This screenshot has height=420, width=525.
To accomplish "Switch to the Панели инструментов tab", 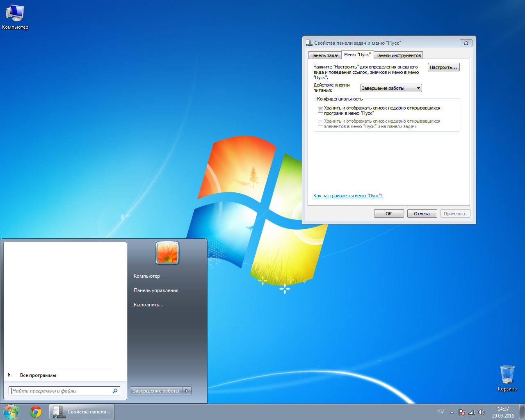I will tap(398, 55).
